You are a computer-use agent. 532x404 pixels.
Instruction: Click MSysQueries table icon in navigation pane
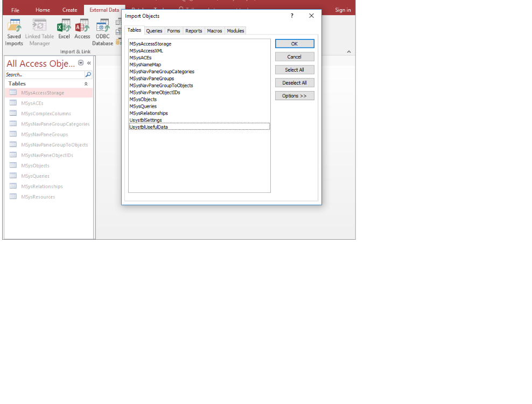pyautogui.click(x=13, y=176)
